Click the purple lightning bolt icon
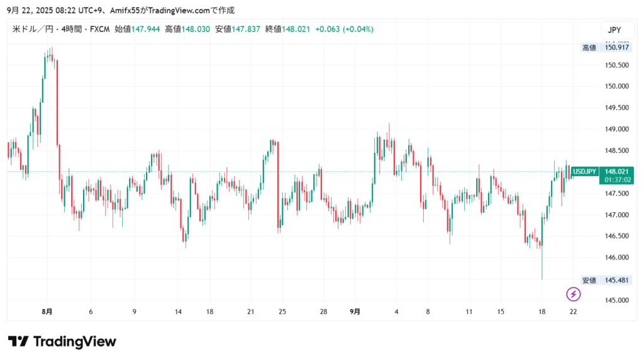The height and width of the screenshot is (362, 644). pos(573,293)
